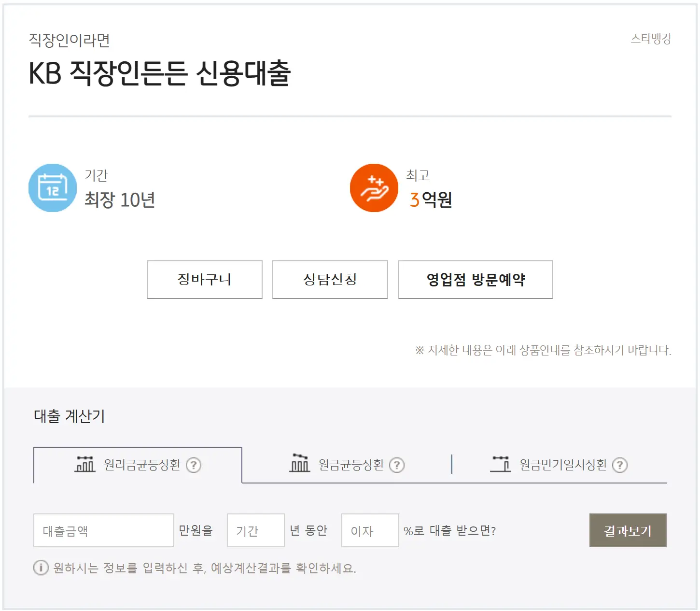Click the 원리금균등상환 bar chart icon

[x=85, y=464]
